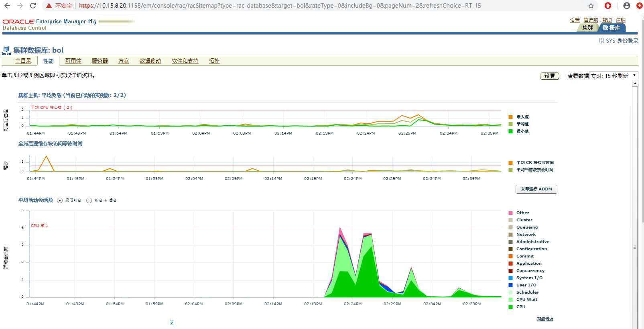Go forward using browser forward arrow
The height and width of the screenshot is (329, 644).
click(x=20, y=6)
